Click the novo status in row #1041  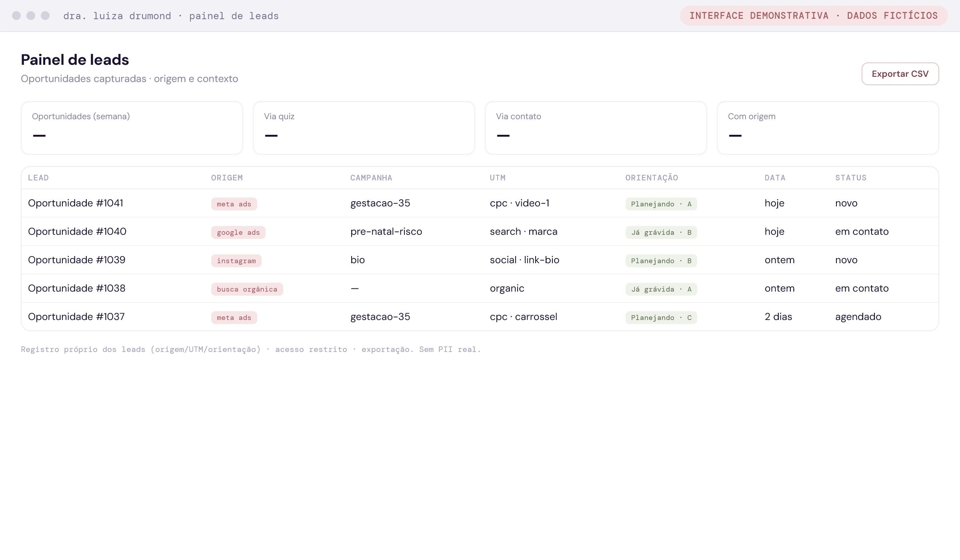tap(846, 203)
